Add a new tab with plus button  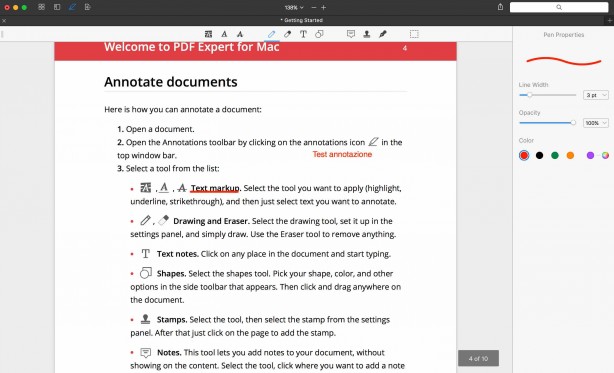click(x=610, y=20)
